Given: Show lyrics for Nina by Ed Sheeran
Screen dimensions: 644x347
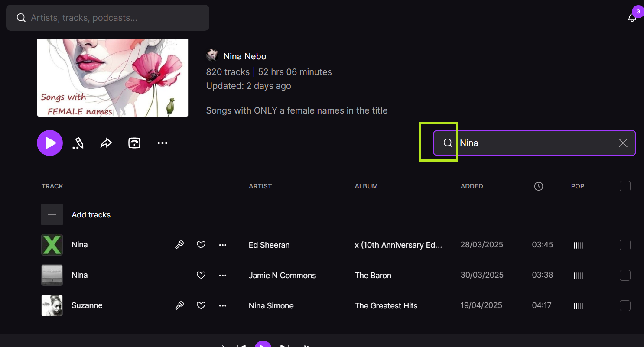Looking at the screenshot, I should click(179, 245).
